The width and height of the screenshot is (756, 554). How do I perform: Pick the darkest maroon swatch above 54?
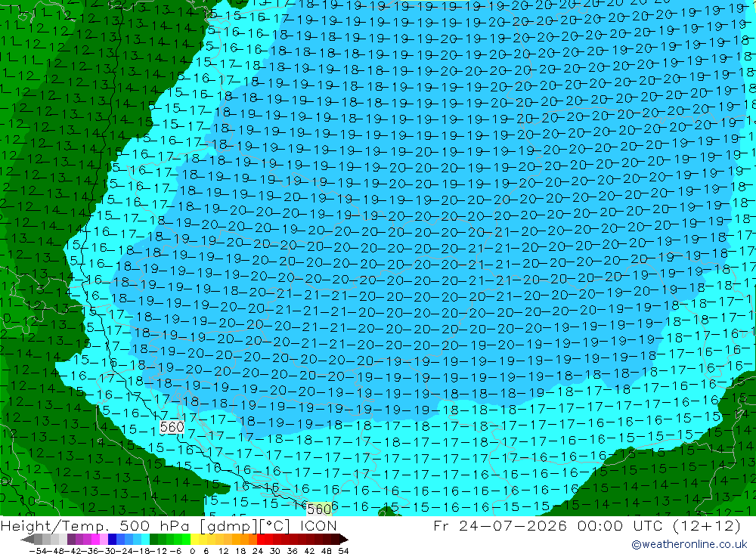coord(336,540)
